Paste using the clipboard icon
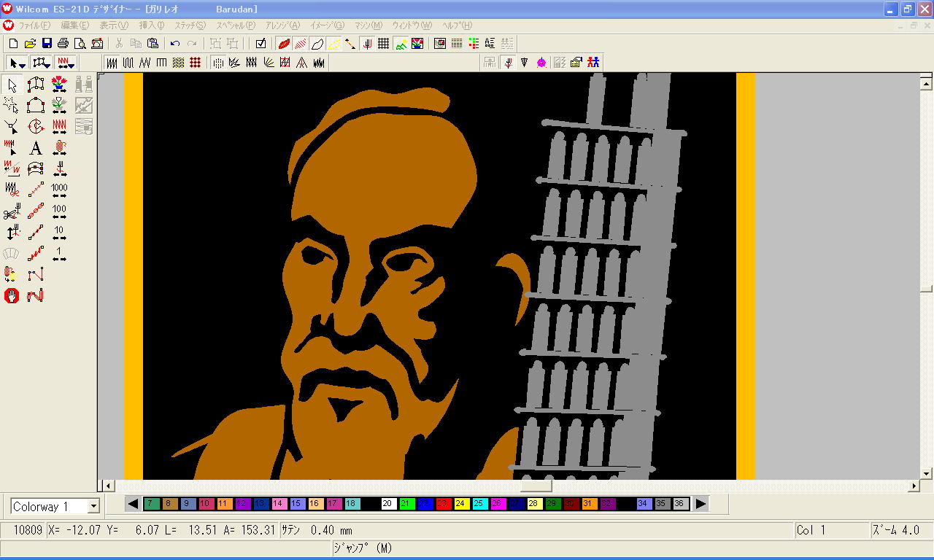The height and width of the screenshot is (560, 934). tap(153, 44)
